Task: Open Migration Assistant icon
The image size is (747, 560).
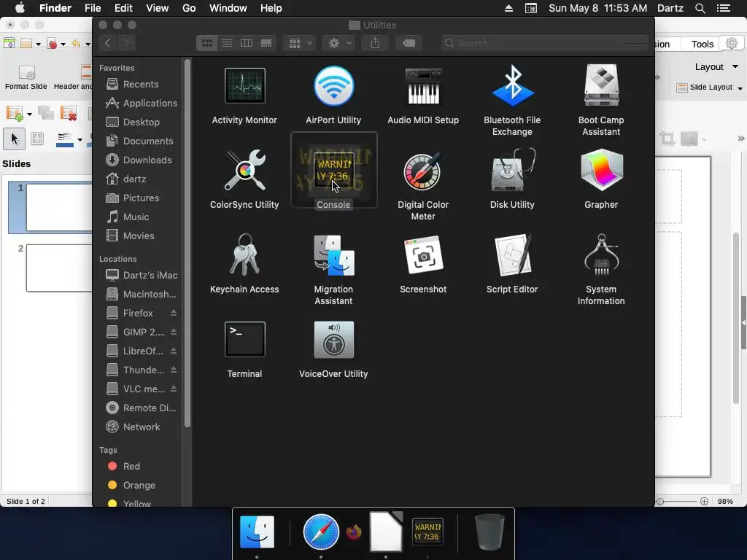Action: (333, 254)
